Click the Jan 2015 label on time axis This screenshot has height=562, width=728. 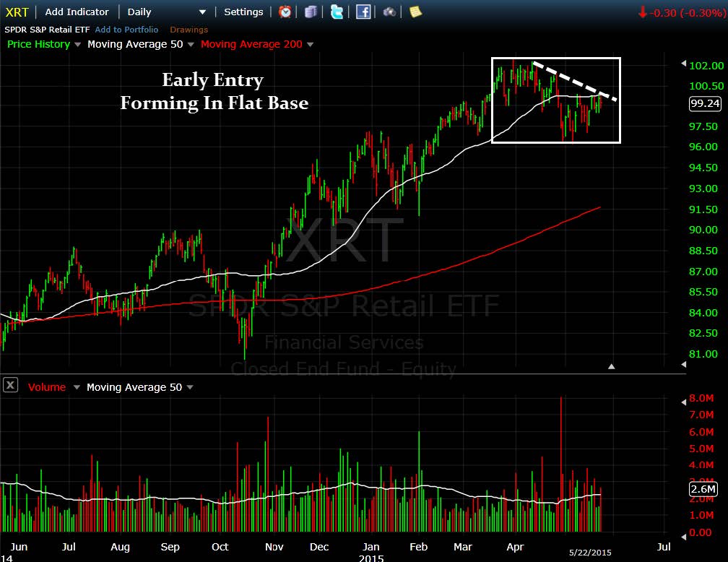click(x=371, y=552)
